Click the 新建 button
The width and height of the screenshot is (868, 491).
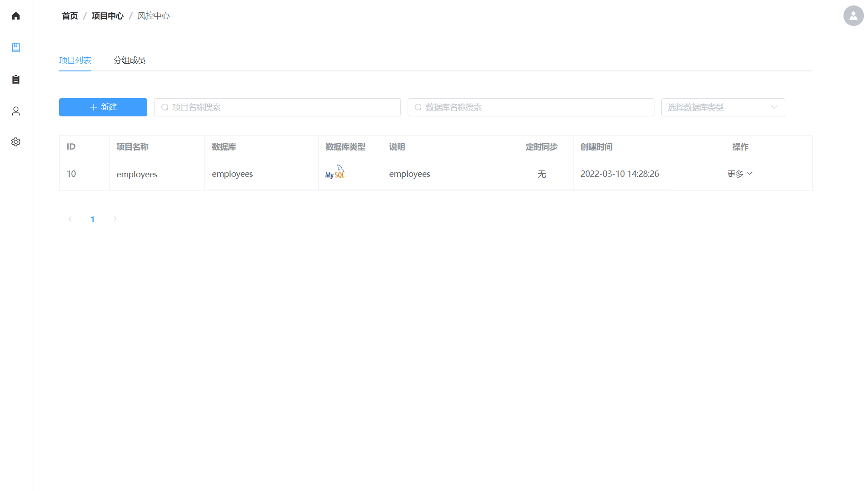click(103, 107)
